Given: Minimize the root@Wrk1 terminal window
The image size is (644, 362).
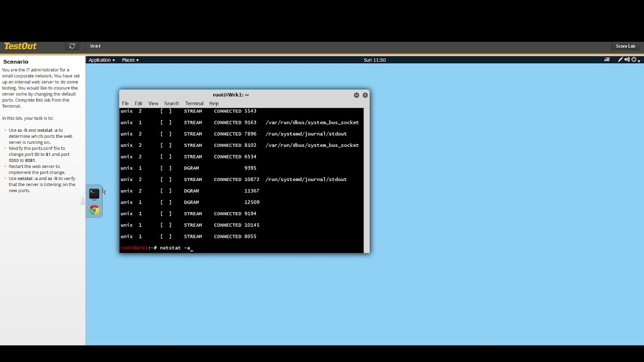Looking at the screenshot, I should pyautogui.click(x=356, y=95).
